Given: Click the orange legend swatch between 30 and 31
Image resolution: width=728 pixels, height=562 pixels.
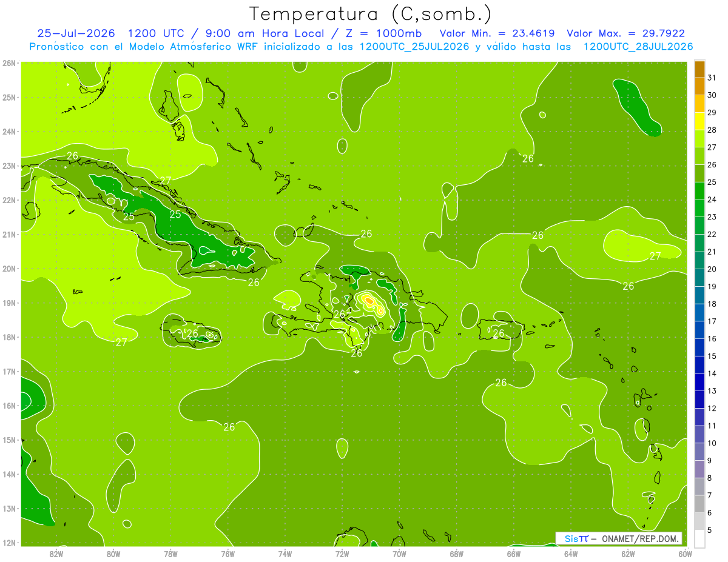Looking at the screenshot, I should point(699,87).
